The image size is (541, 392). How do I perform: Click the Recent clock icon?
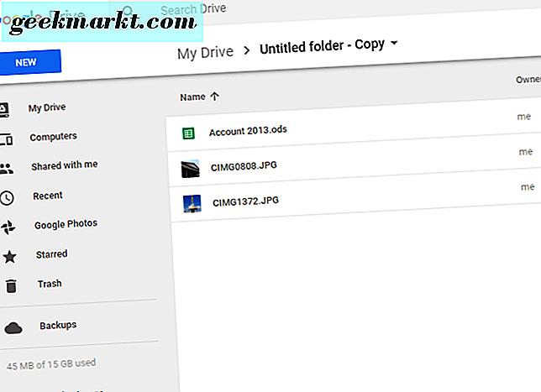[8, 198]
